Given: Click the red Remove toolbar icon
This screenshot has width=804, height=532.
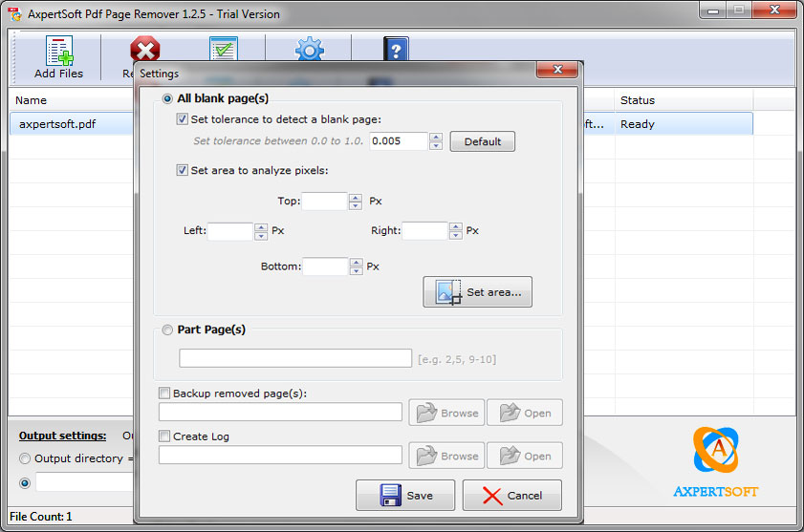Looking at the screenshot, I should (x=145, y=50).
